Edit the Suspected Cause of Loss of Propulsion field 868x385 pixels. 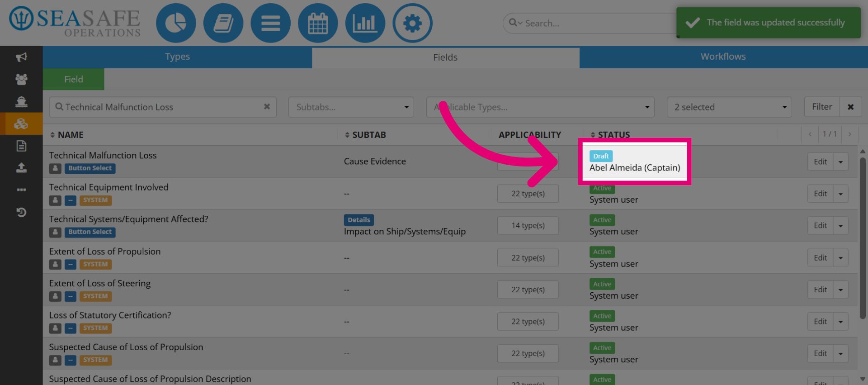tap(820, 353)
